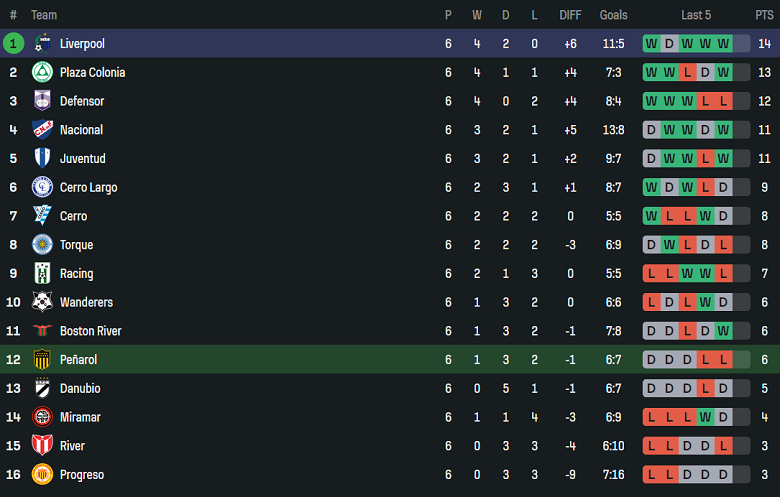The image size is (780, 497).
Task: Click the Wanderers club crest icon
Action: coord(42,302)
